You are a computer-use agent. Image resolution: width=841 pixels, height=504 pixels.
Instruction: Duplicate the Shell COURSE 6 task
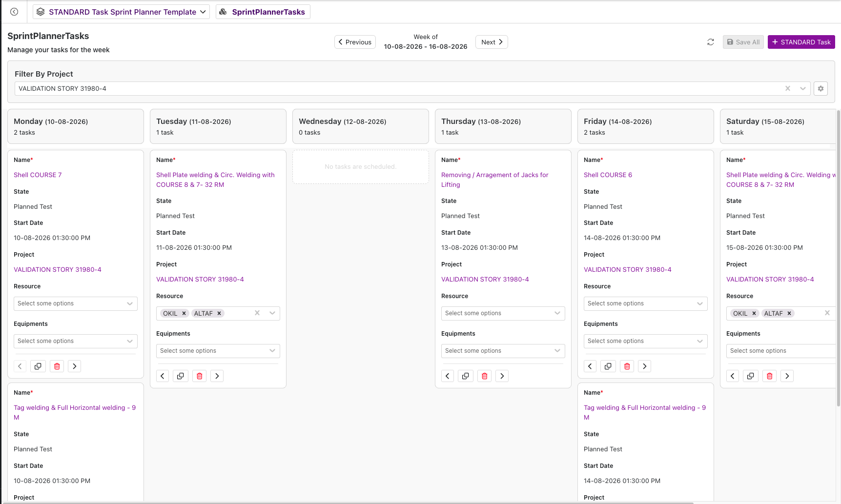point(608,366)
